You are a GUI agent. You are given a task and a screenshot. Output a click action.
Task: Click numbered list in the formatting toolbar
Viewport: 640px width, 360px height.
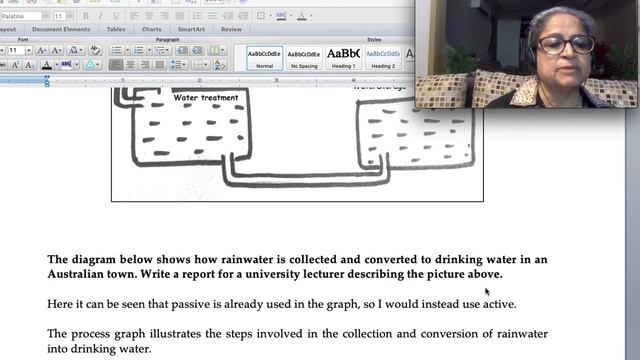pos(197,16)
